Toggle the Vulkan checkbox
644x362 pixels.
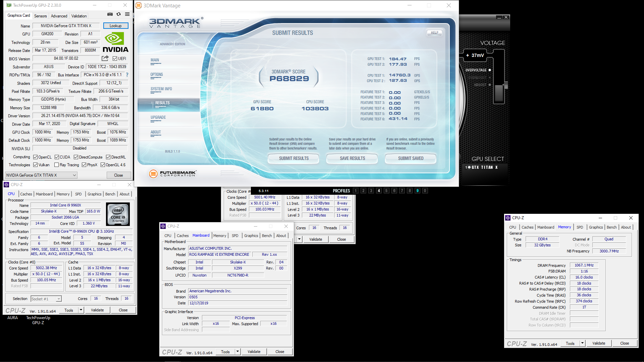(35, 165)
